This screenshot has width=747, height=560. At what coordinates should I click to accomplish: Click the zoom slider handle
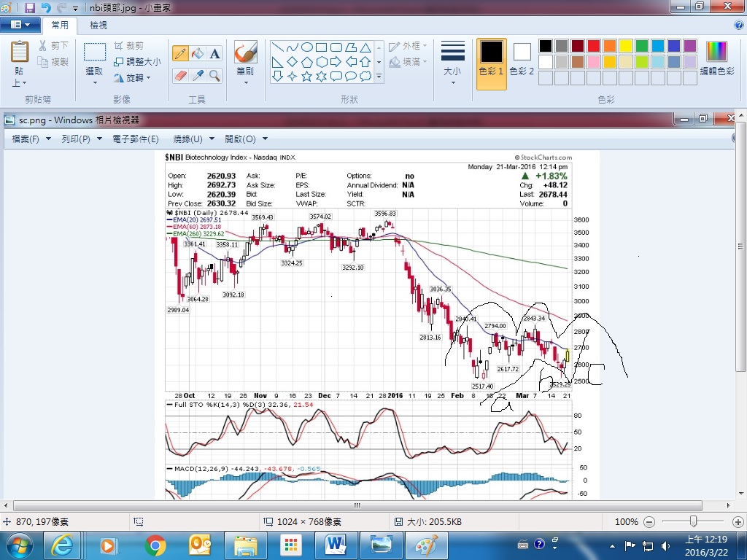(693, 521)
